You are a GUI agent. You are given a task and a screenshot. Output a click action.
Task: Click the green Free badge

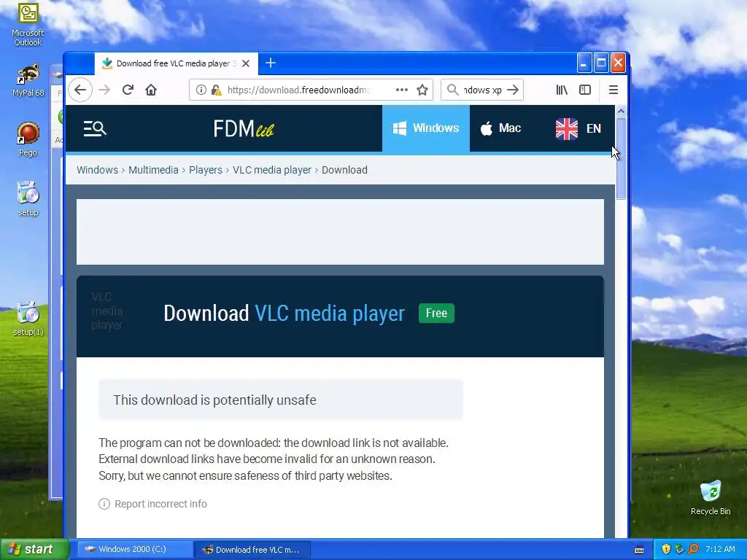436,313
